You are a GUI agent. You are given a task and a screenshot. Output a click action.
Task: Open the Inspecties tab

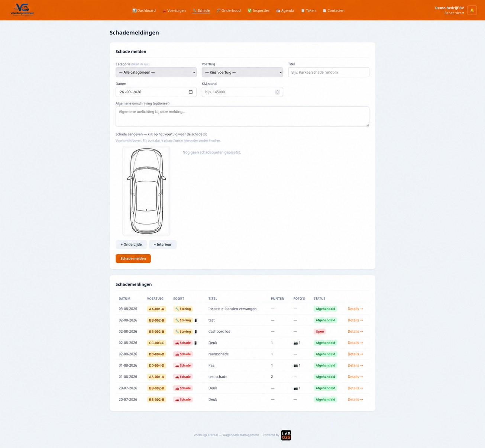coord(259,10)
